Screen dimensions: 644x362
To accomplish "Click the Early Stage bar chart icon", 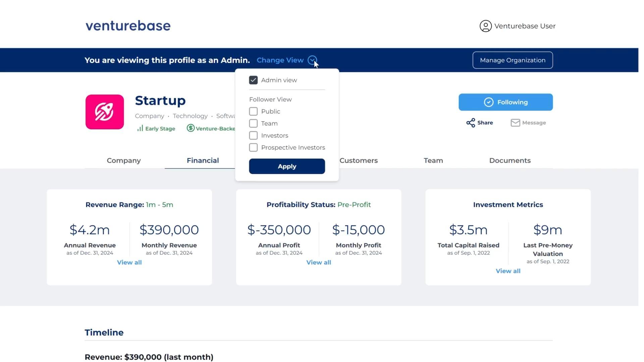I will click(x=140, y=128).
